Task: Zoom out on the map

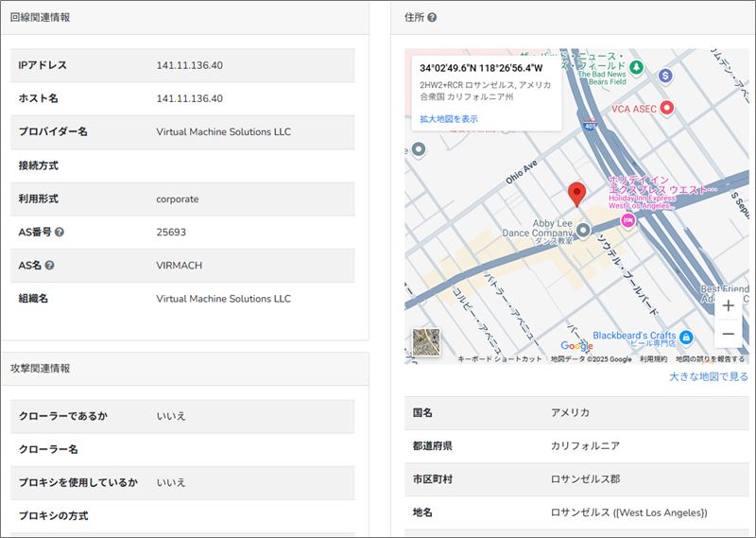Action: 728,334
